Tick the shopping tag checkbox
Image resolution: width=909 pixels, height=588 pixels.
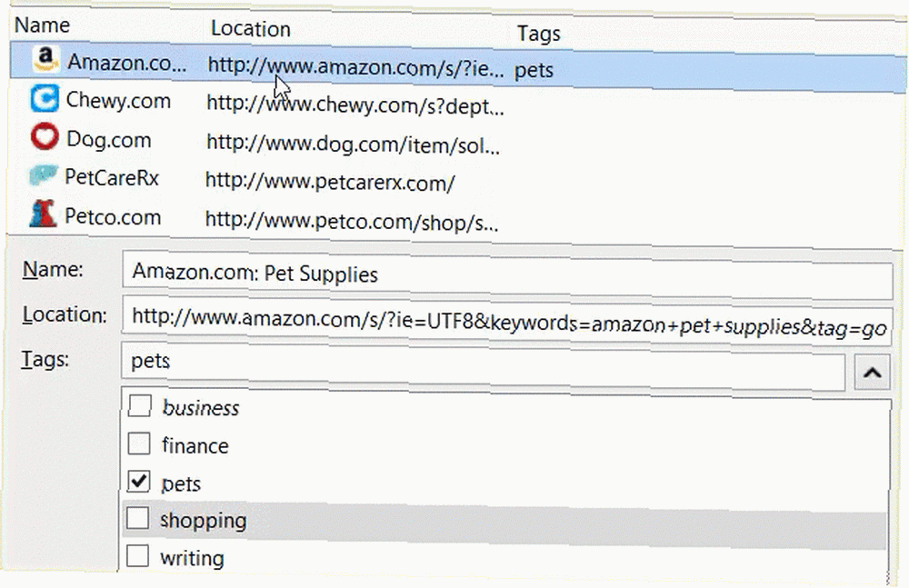[137, 518]
